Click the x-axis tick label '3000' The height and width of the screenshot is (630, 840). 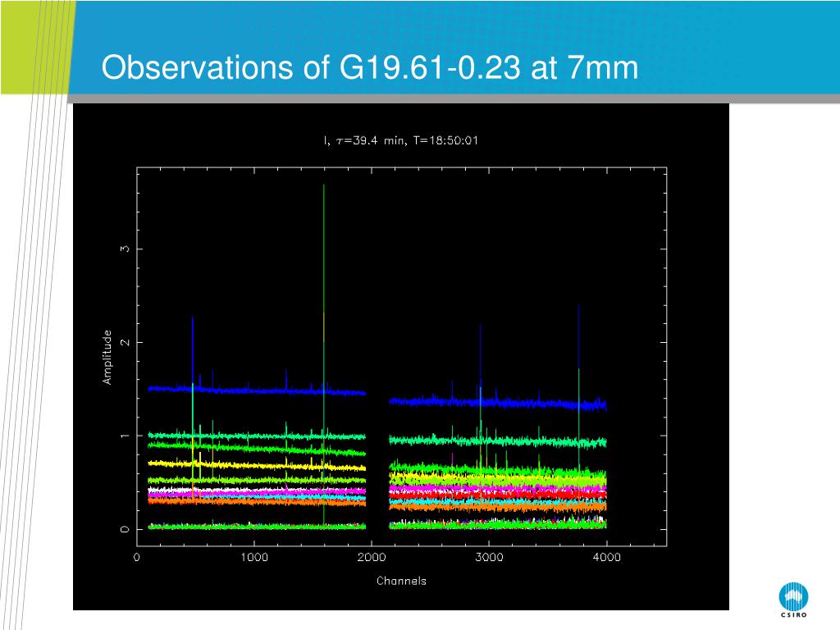[x=489, y=557]
